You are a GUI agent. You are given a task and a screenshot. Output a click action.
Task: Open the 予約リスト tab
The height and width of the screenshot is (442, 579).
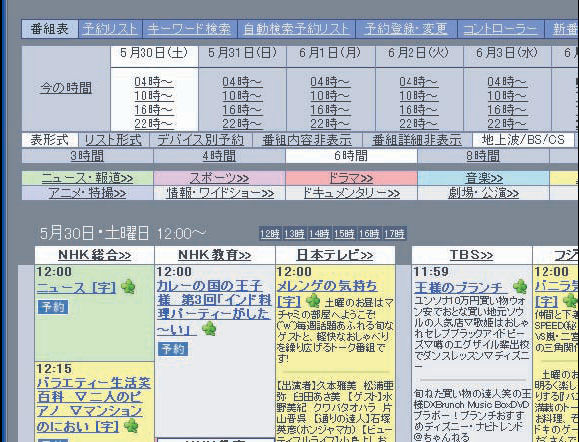[x=110, y=29]
